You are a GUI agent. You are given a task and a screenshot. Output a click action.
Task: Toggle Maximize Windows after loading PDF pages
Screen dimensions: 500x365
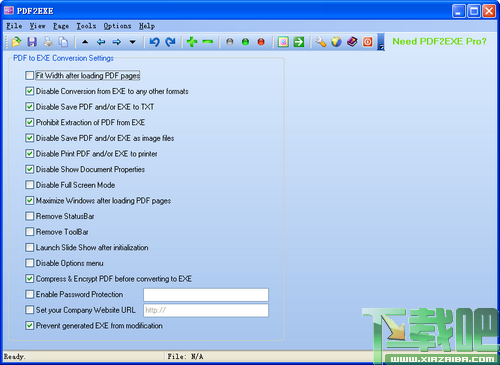coord(30,201)
